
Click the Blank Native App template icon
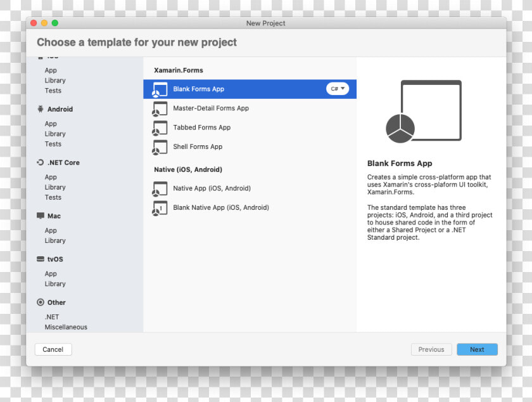(x=160, y=208)
